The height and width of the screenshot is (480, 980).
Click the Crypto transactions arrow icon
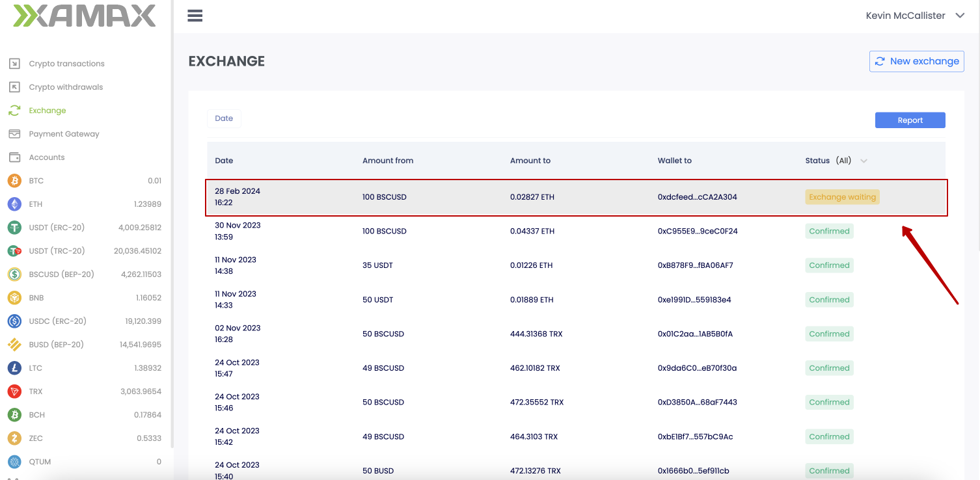[14, 64]
